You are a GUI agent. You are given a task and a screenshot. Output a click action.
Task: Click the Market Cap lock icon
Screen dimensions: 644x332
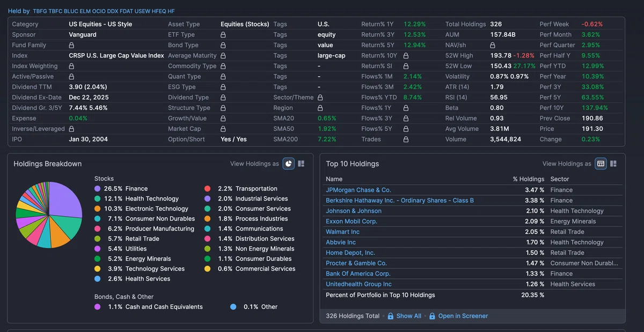223,129
